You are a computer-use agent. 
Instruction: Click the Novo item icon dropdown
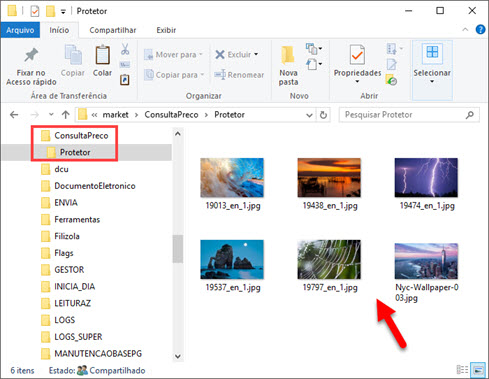pos(314,49)
